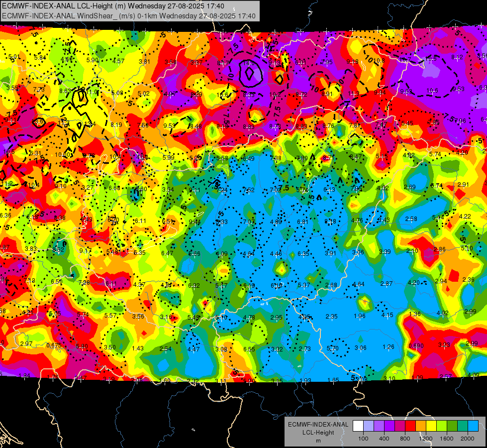Click legend tick value 400
This screenshot has height=448, width=487.
[384, 439]
